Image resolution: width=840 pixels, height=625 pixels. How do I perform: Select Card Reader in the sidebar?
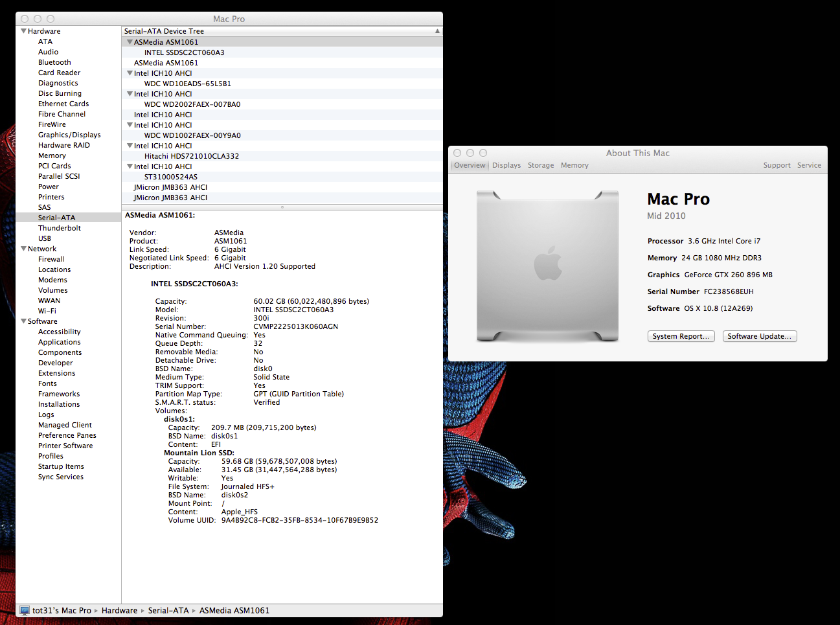(x=59, y=73)
